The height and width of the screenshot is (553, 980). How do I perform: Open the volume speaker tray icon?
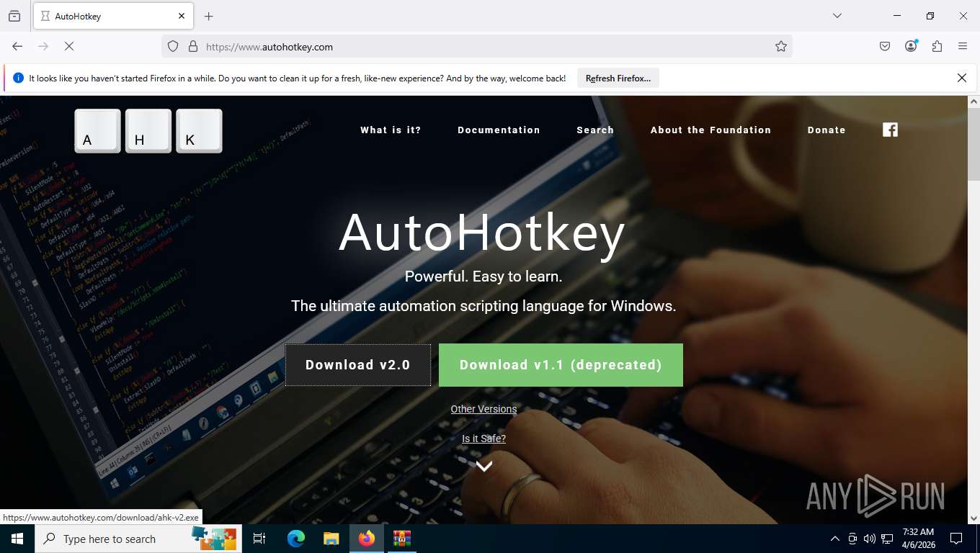pos(870,539)
